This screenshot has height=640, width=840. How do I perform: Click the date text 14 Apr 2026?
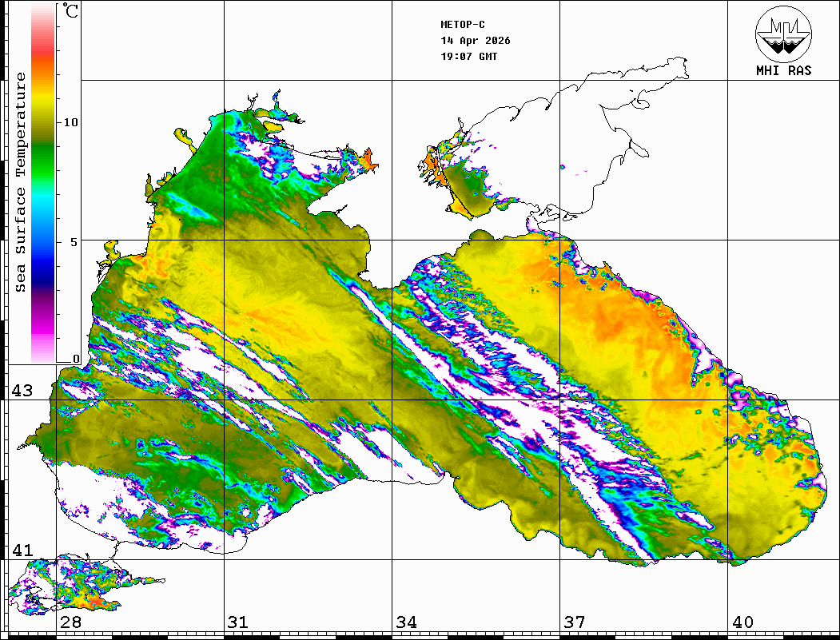pos(476,41)
